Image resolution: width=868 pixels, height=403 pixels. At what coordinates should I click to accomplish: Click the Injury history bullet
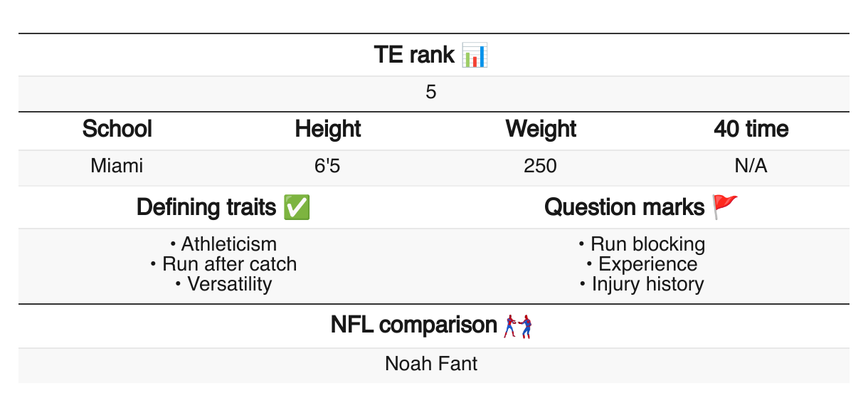pyautogui.click(x=647, y=284)
